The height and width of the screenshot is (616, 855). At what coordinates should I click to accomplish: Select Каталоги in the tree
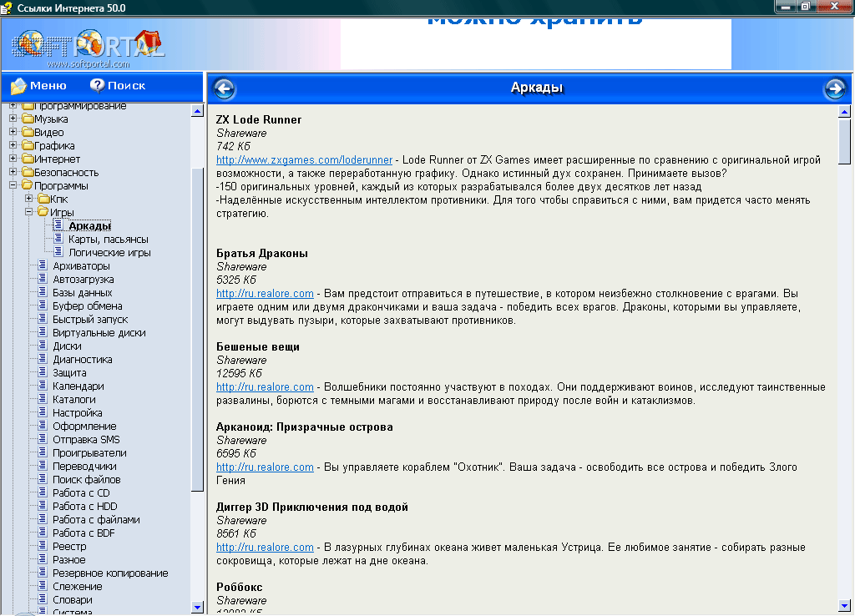(x=73, y=400)
